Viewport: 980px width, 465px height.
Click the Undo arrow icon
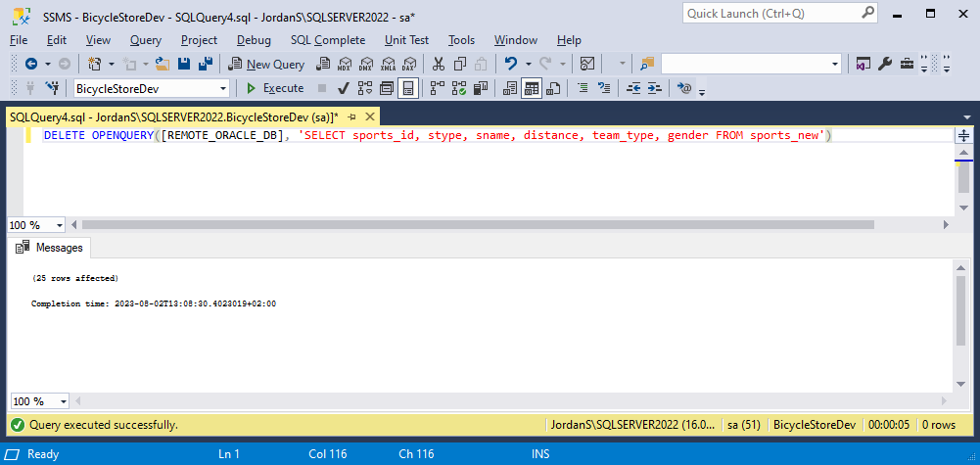(511, 64)
